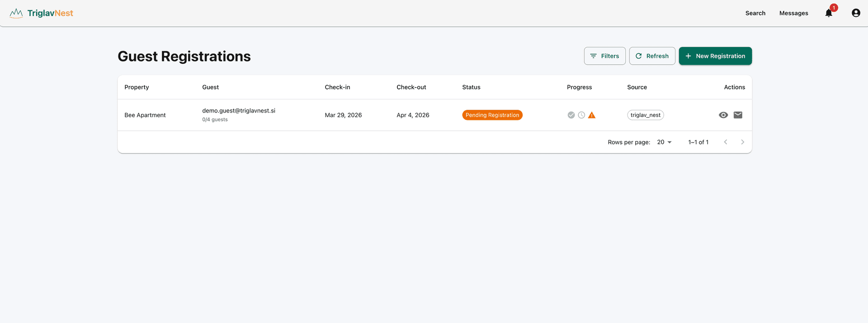Viewport: 868px width, 323px height.
Task: Click the Status column header
Action: coord(471,87)
